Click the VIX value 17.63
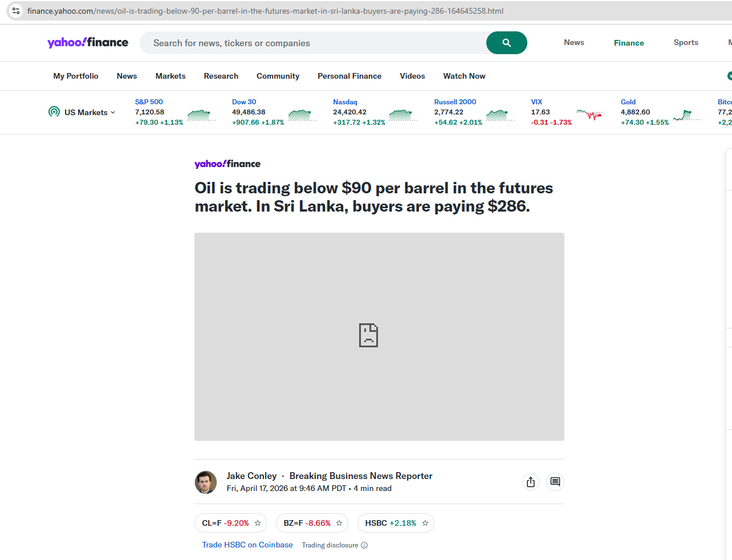Viewport: 732px width, 560px height. click(x=540, y=112)
